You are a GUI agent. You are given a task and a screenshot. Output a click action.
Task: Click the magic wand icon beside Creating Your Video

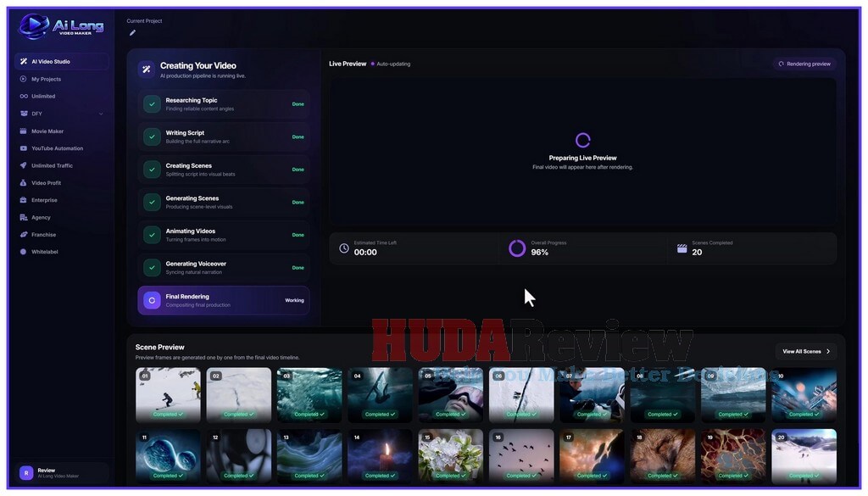146,70
